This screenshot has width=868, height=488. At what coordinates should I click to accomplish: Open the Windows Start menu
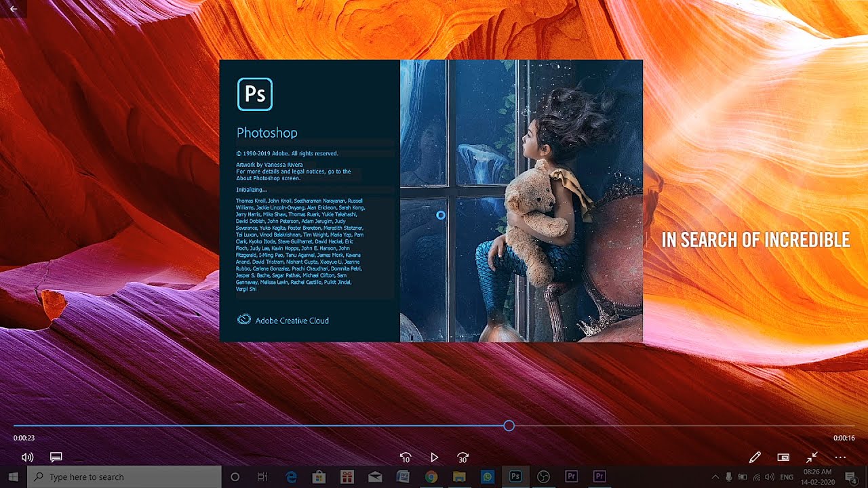click(x=13, y=476)
